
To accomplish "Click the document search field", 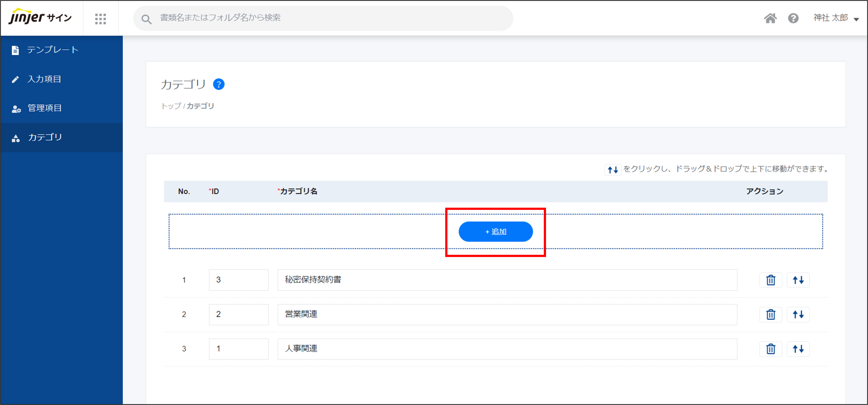I will coord(324,18).
